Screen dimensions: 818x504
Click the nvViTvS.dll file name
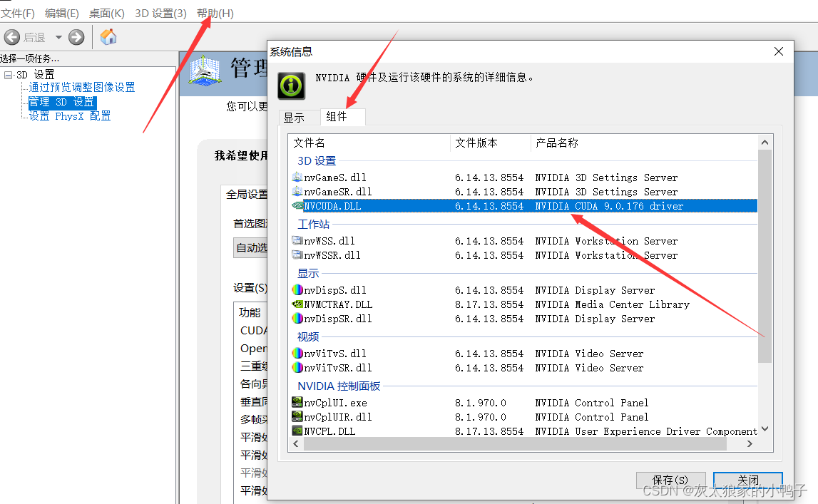click(335, 354)
